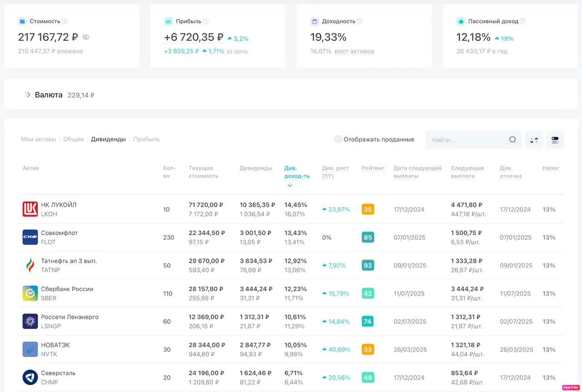Click the Дата следующей выплаты header
Viewport: 582px width, 392px height.
417,172
